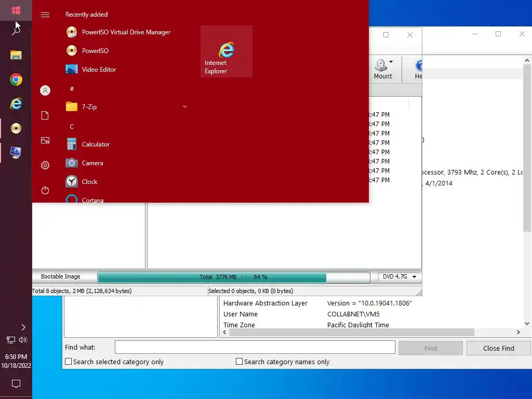
Task: Click the Power icon in Start menu
Action: (x=45, y=190)
